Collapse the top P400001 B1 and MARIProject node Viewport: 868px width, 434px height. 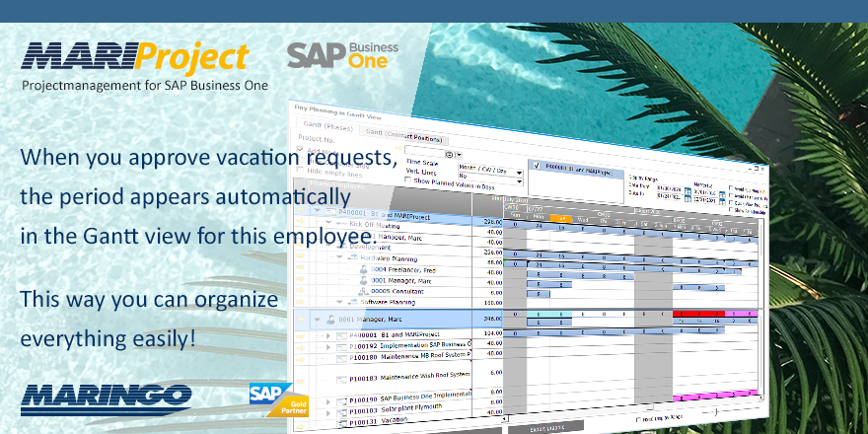pyautogui.click(x=318, y=211)
